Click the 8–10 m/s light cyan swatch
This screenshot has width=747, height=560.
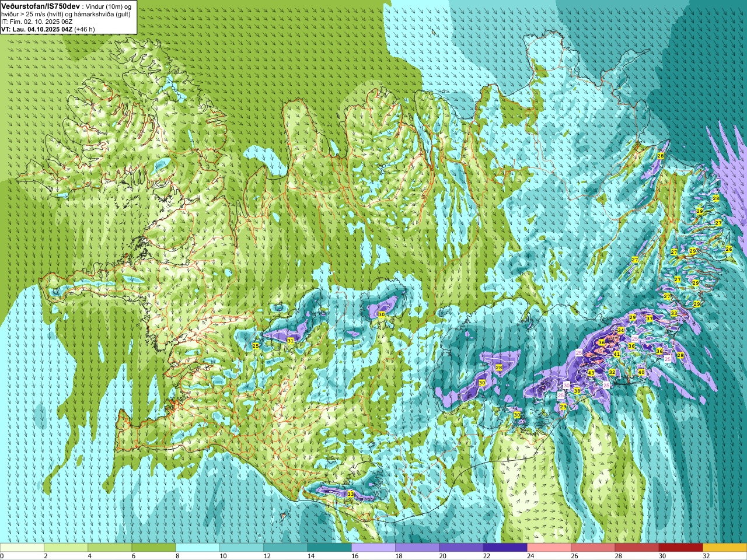click(x=198, y=548)
